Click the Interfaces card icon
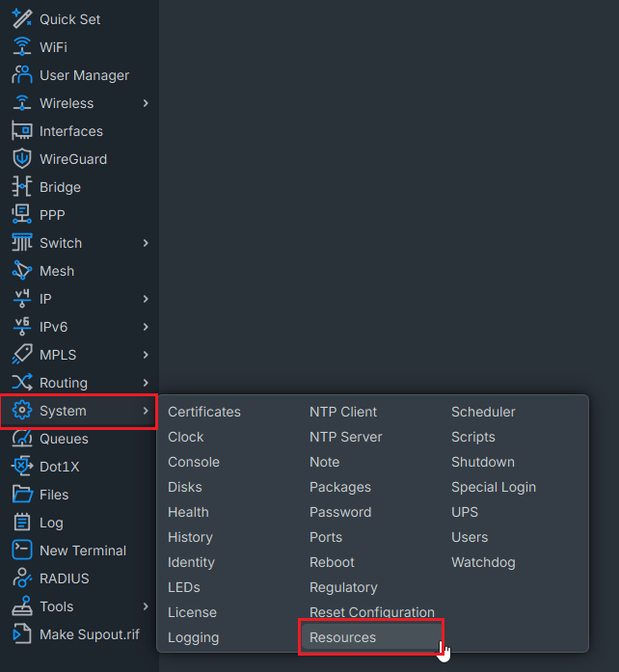Viewport: 619px width, 672px height. pyautogui.click(x=22, y=131)
